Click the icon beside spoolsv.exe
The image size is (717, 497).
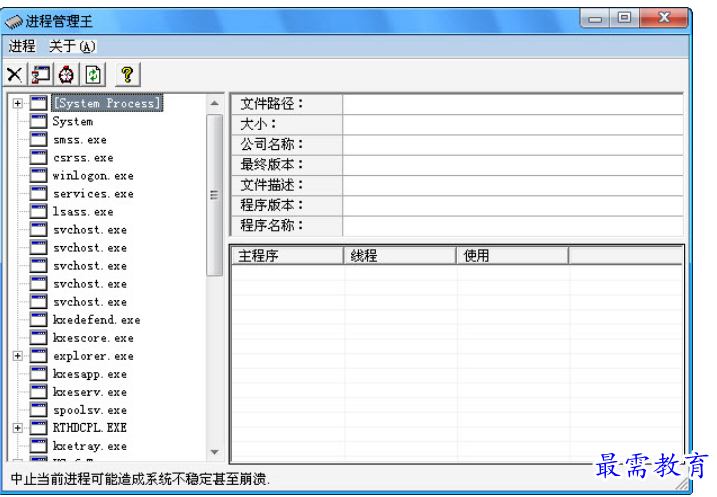(x=38, y=410)
